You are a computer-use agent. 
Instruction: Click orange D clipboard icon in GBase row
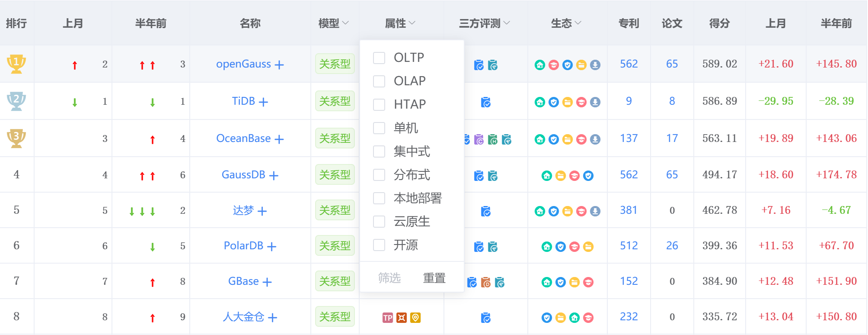tap(486, 282)
